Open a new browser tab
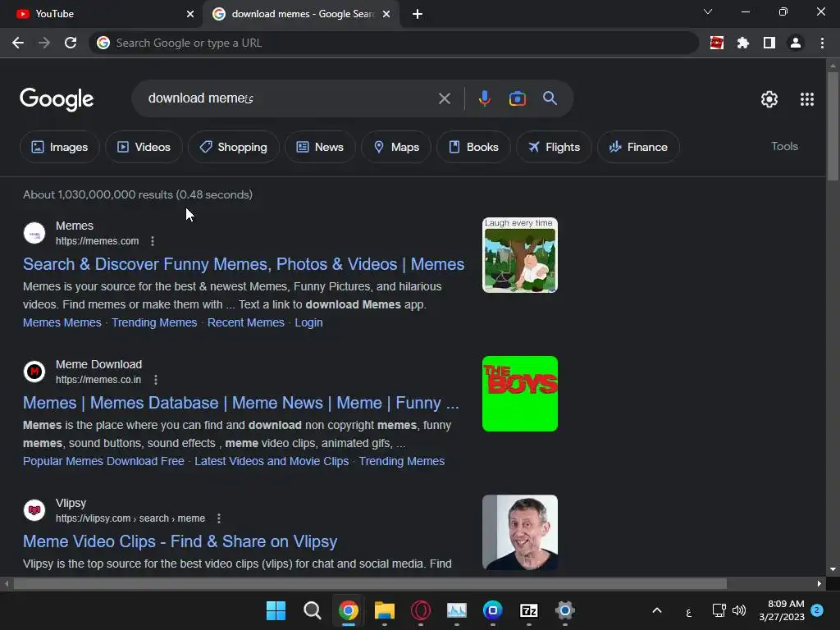Image resolution: width=840 pixels, height=630 pixels. 418,14
